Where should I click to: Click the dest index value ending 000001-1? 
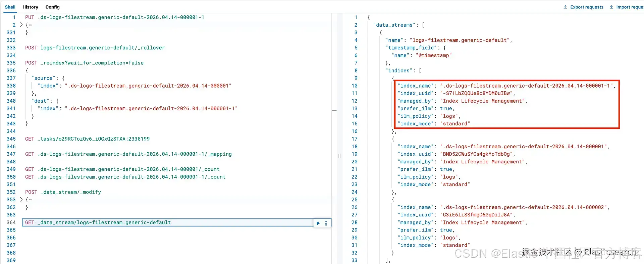151,109
